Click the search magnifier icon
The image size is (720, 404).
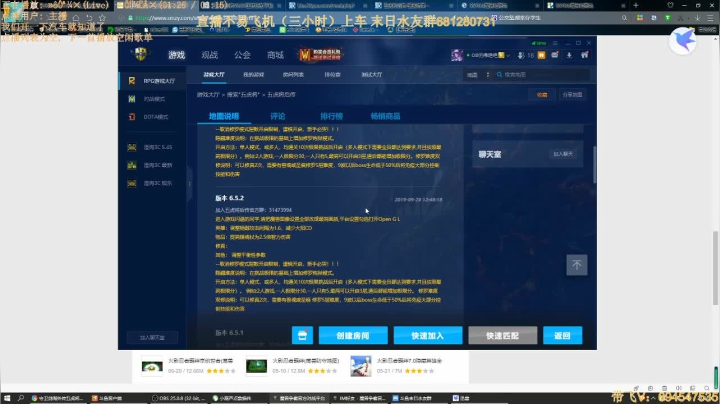(499, 74)
